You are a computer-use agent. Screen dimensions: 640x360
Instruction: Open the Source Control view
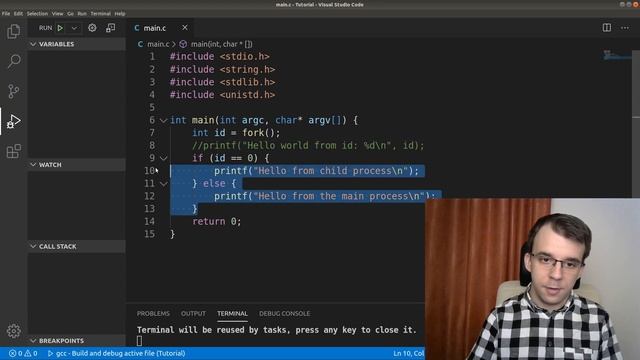pyautogui.click(x=13, y=91)
